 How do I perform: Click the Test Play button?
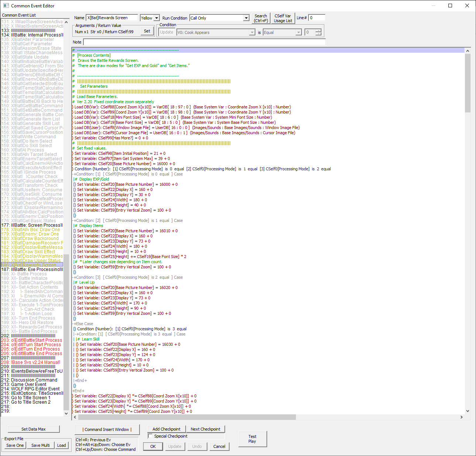coord(252,439)
